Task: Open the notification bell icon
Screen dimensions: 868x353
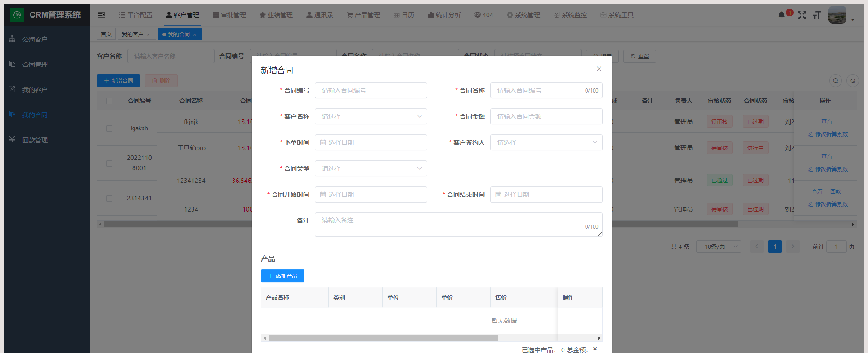Action: pos(782,15)
